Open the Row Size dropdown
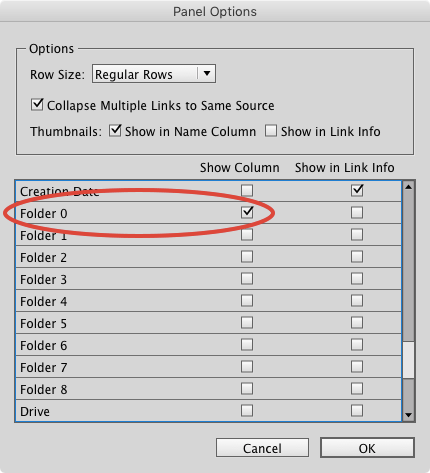 click(x=154, y=74)
